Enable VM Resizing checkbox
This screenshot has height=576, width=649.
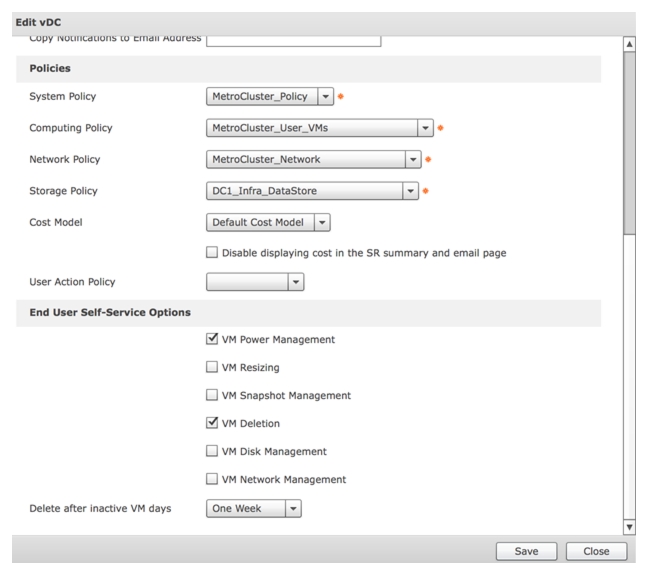click(212, 367)
